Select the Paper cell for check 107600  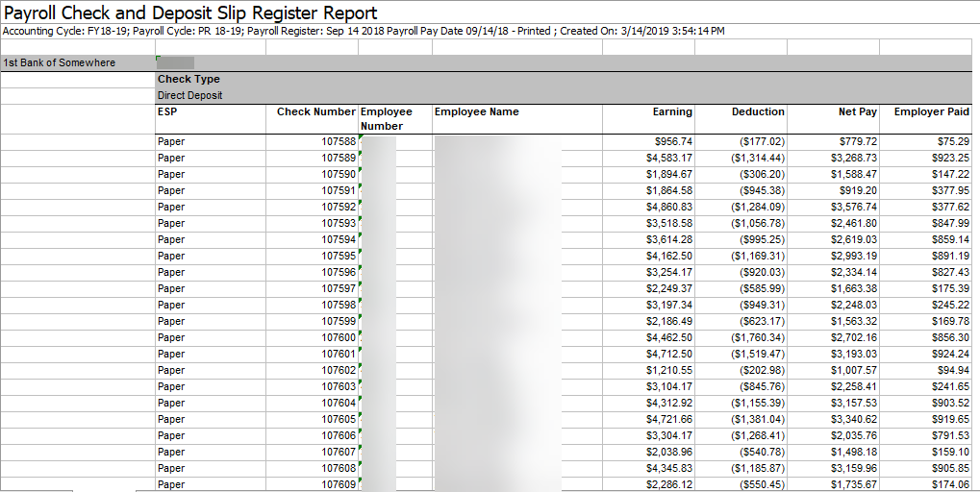point(171,338)
